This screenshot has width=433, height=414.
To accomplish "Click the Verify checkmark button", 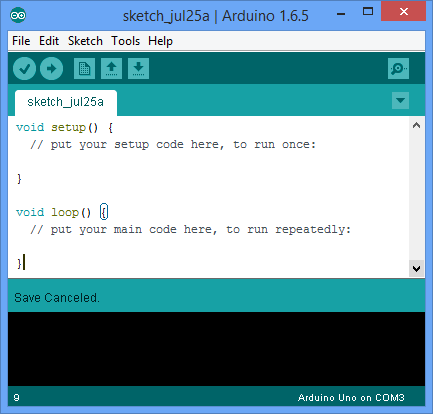I will (x=24, y=69).
